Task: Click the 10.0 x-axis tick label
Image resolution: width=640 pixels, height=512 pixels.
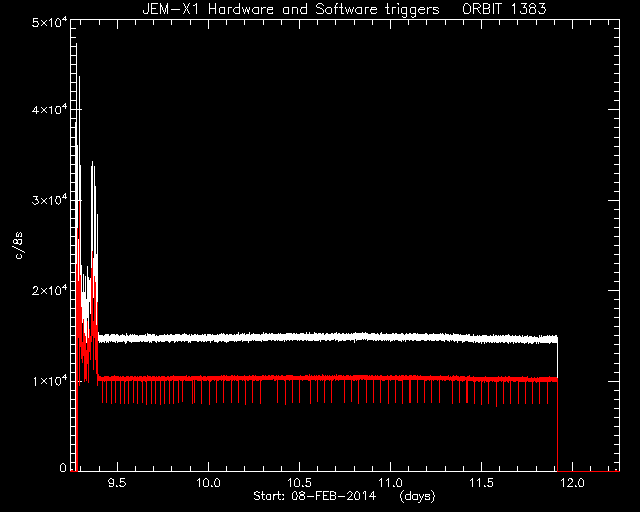Action: point(208,483)
